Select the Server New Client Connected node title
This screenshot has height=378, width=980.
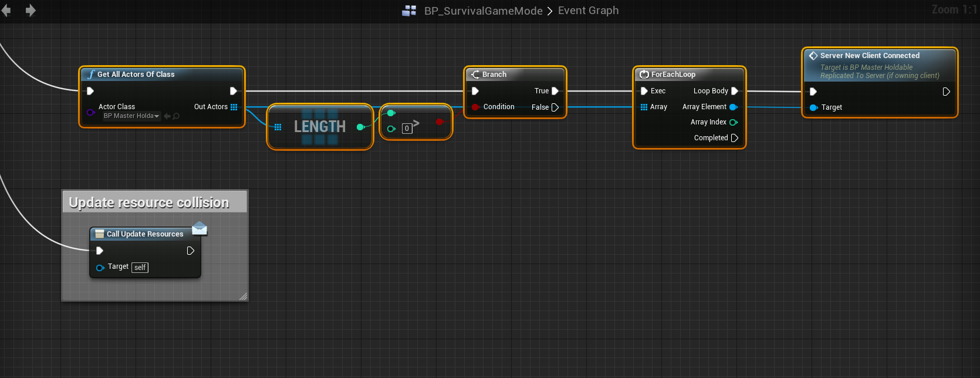(x=869, y=56)
